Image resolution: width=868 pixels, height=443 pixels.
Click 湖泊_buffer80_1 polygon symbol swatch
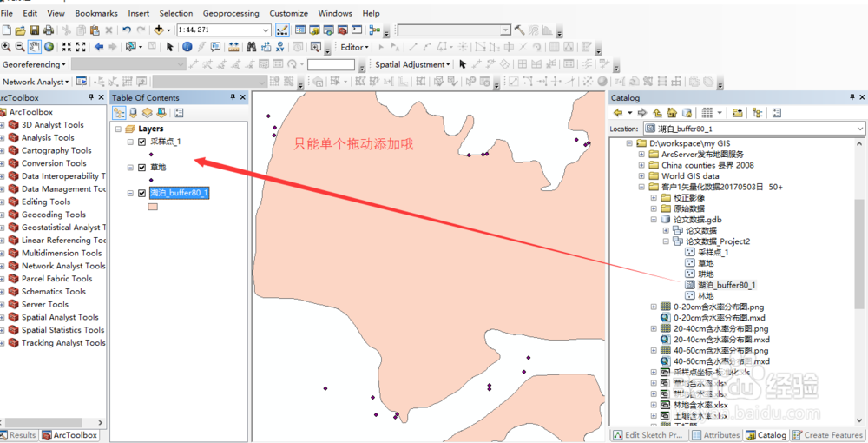pyautogui.click(x=153, y=207)
